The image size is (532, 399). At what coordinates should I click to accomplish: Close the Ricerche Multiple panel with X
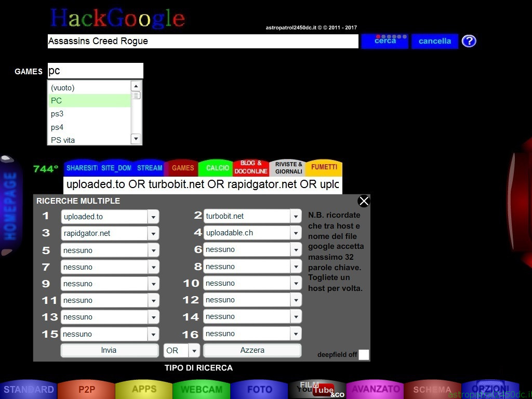(x=364, y=201)
